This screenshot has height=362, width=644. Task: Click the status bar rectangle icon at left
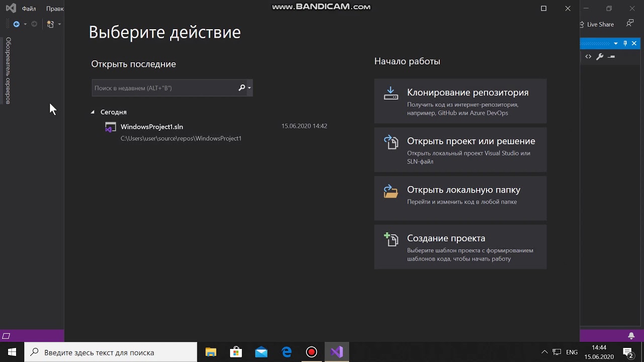[6, 336]
